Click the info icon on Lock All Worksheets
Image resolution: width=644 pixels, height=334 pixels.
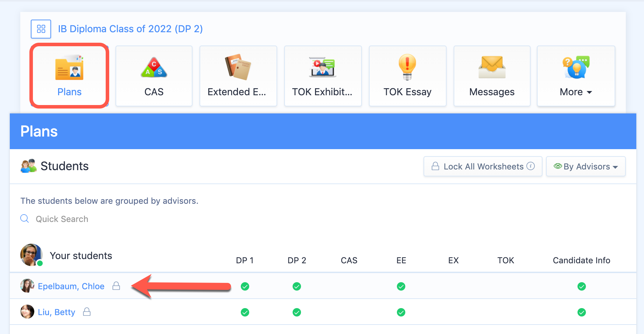[531, 166]
